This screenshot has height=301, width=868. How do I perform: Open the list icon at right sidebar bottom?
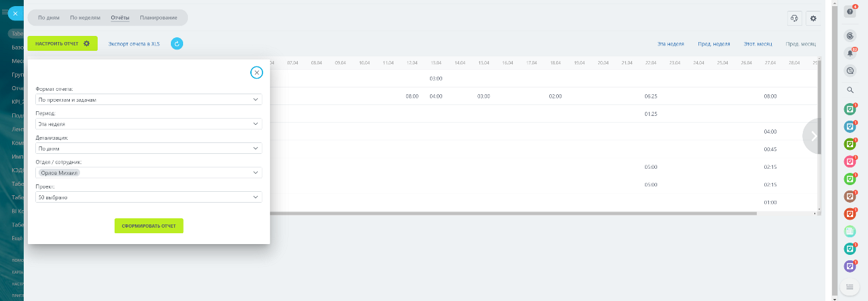850,287
